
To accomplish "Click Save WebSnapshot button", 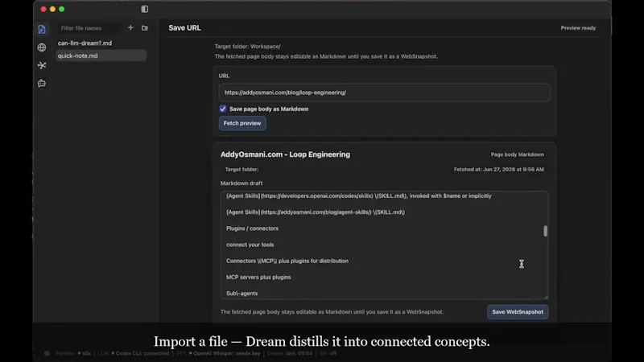I will point(518,312).
